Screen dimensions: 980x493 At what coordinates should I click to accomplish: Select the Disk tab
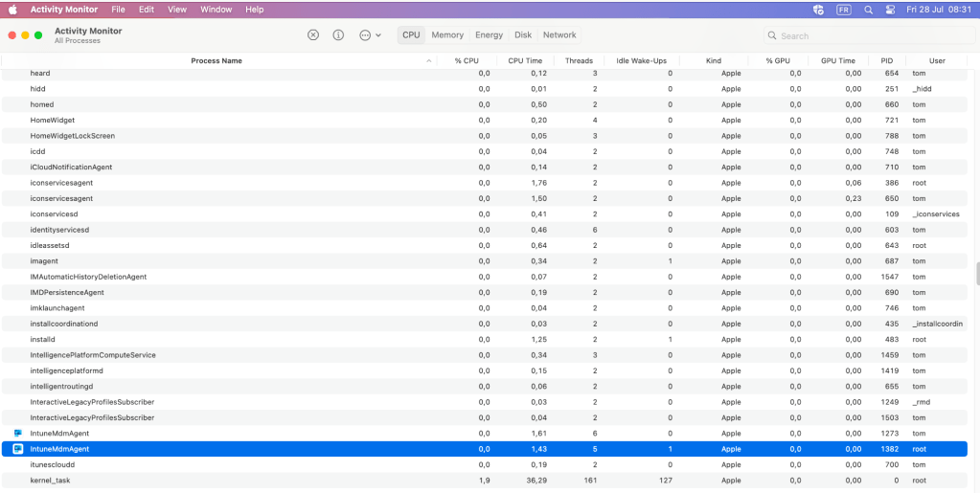[x=522, y=35]
